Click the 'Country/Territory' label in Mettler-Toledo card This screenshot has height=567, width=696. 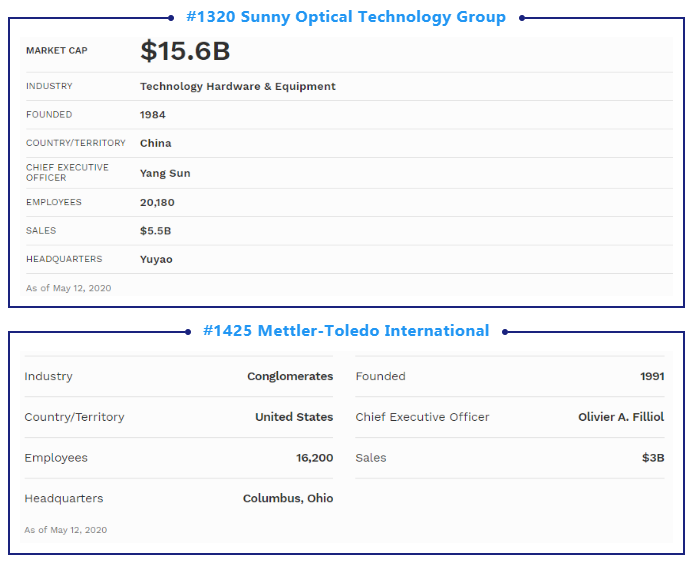point(74,417)
